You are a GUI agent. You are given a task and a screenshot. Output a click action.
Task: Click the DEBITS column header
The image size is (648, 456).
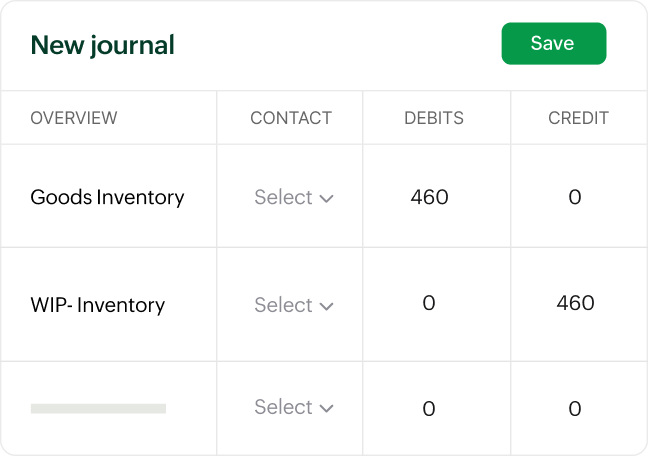tap(434, 118)
